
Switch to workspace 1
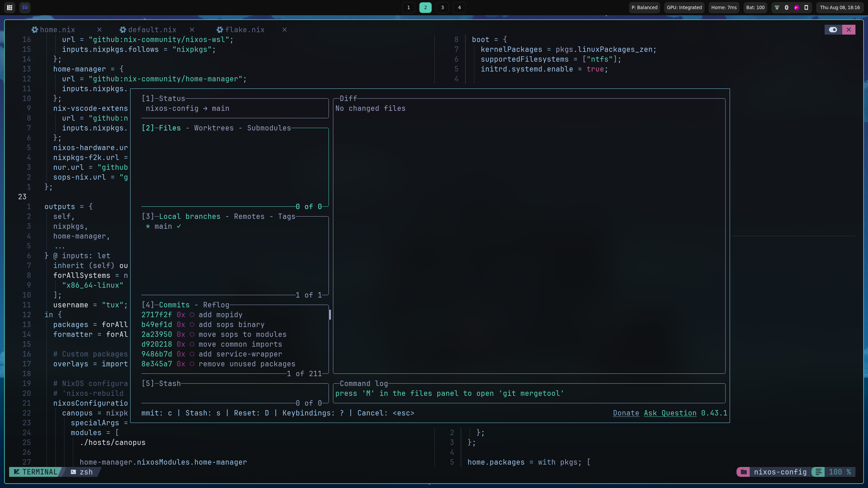(x=408, y=7)
